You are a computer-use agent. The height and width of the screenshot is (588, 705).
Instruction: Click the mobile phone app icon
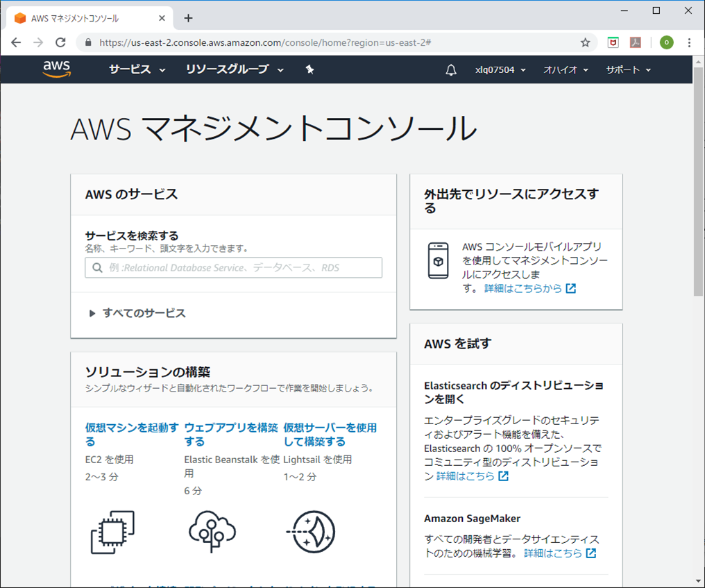pyautogui.click(x=439, y=261)
